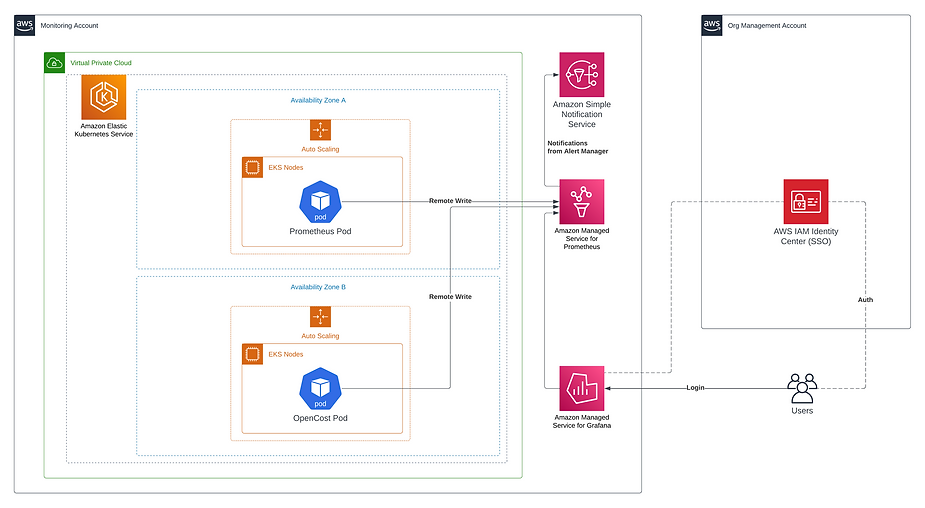Select the EKS Nodes chip icon in Zone B
The image size is (925, 508).
coord(252,354)
